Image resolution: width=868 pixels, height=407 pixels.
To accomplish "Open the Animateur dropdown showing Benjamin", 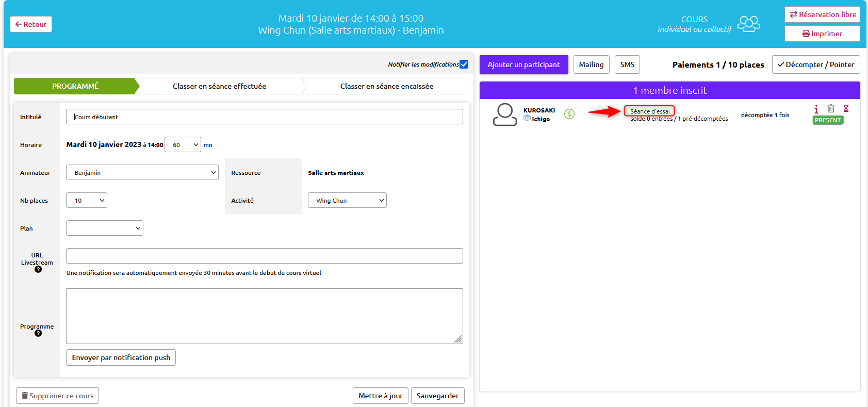I will 142,173.
